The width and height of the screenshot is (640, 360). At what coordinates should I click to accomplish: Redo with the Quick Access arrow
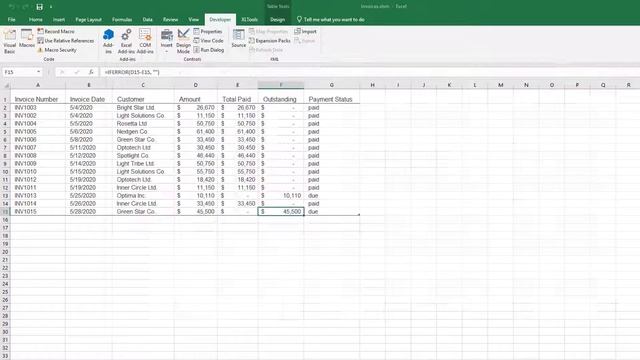tap(25, 7)
